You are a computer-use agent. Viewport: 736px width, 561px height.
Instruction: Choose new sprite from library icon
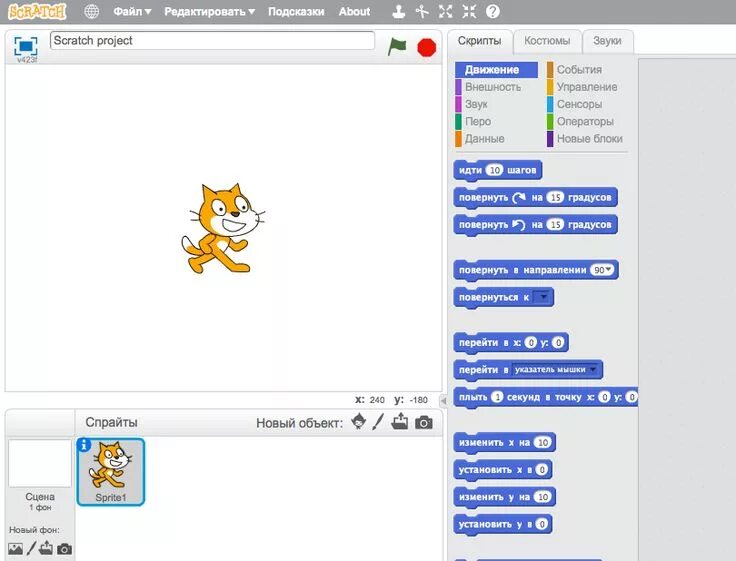point(359,422)
